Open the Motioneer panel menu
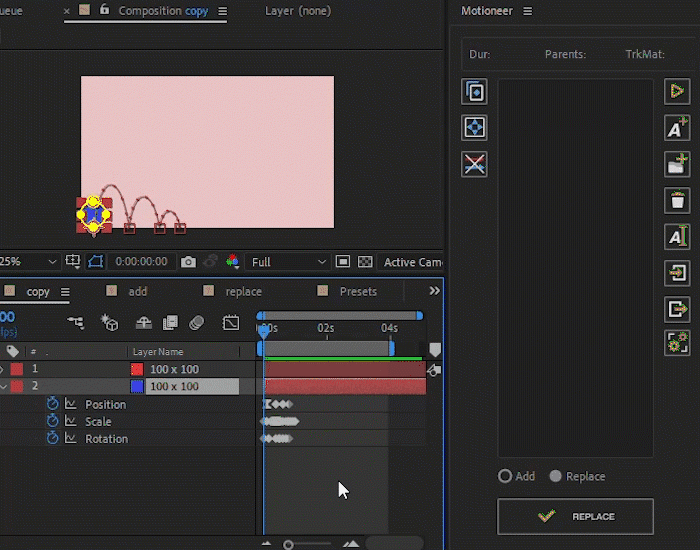 [x=528, y=11]
